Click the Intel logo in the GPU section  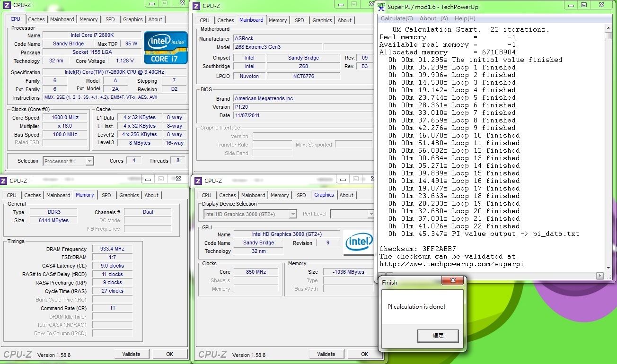pyautogui.click(x=359, y=243)
